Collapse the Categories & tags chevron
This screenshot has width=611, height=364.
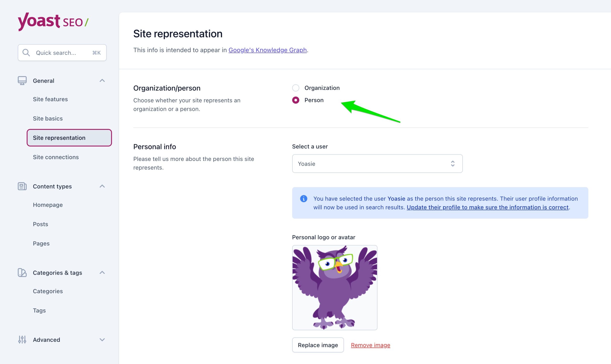(x=102, y=273)
